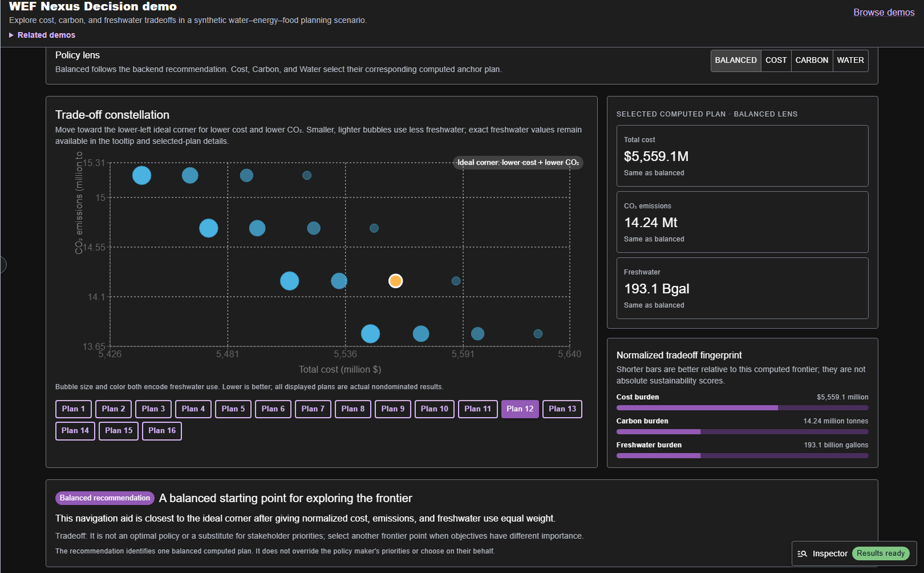Click the Freshwater 193.1 Bgal value
Image resolution: width=924 pixels, height=573 pixels.
(657, 289)
